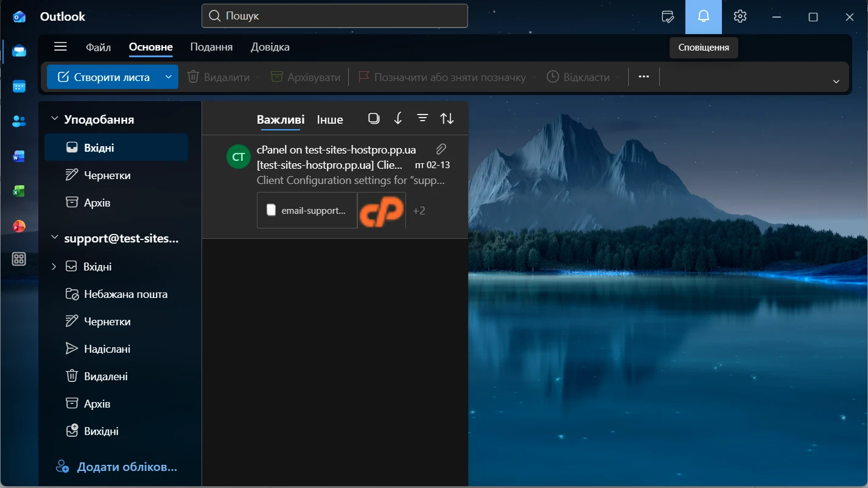Viewport: 868px width, 488px height.
Task: Open the People contacts icon
Action: point(19,121)
